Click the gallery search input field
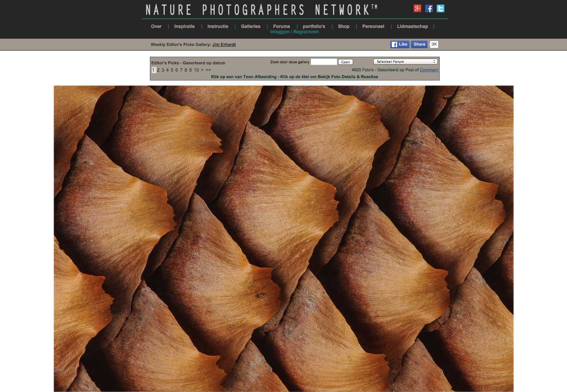 [324, 62]
